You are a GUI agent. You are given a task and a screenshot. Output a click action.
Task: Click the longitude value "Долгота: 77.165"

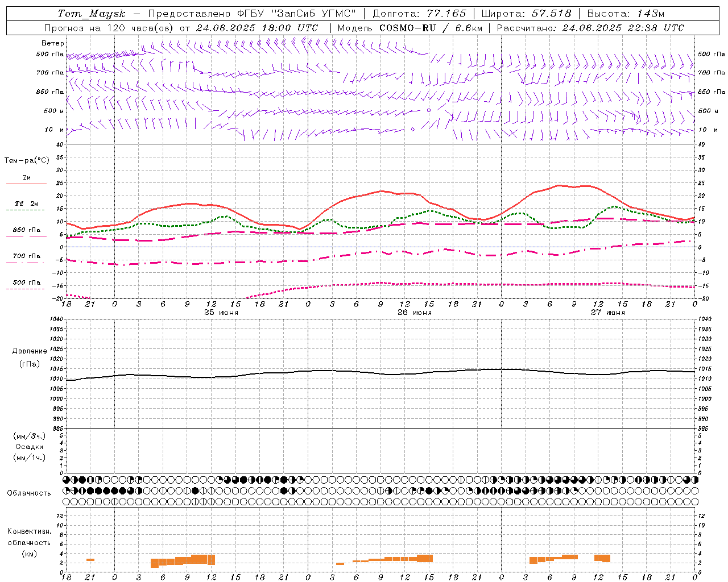pos(419,14)
